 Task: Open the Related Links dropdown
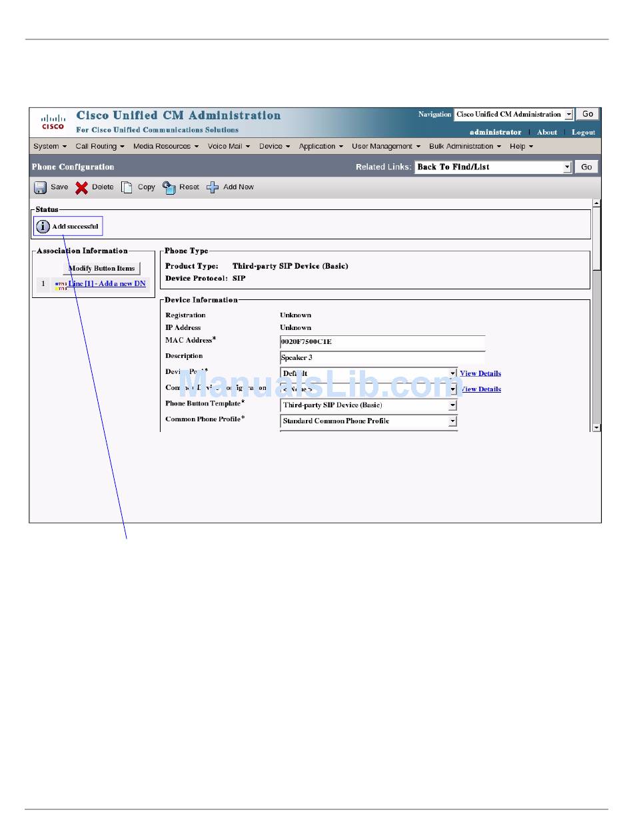coord(493,167)
